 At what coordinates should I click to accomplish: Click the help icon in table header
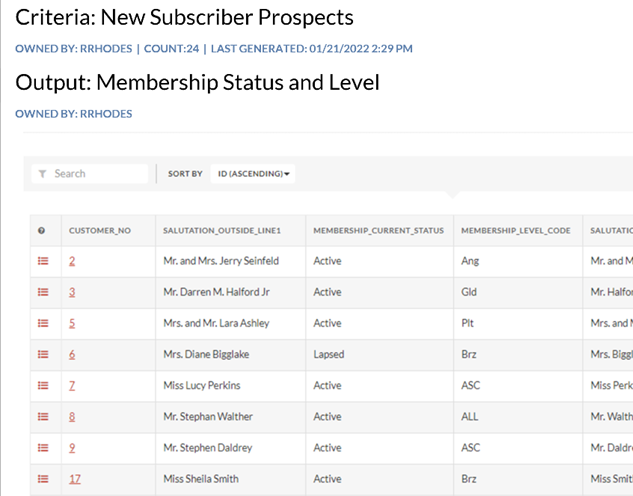[42, 230]
